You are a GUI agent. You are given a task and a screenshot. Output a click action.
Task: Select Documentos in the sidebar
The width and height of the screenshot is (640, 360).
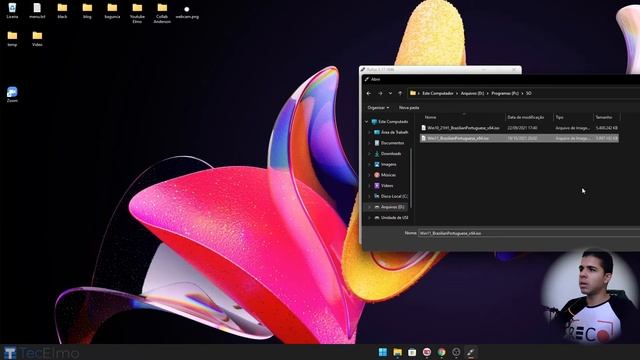point(389,143)
